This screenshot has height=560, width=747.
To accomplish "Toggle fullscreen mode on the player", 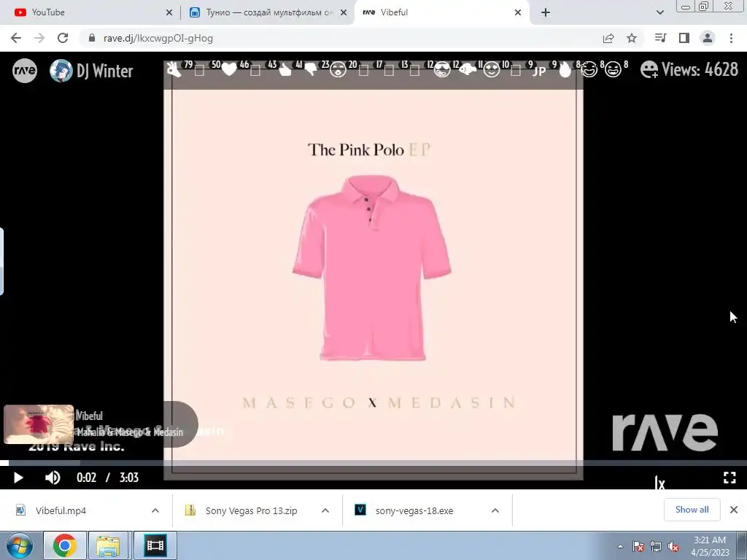I will click(x=729, y=478).
